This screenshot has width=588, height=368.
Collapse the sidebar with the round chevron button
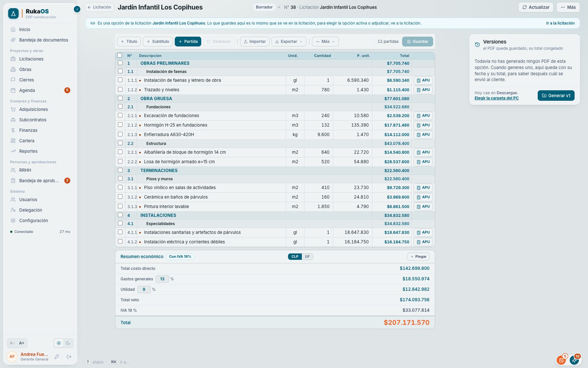coord(77,9)
